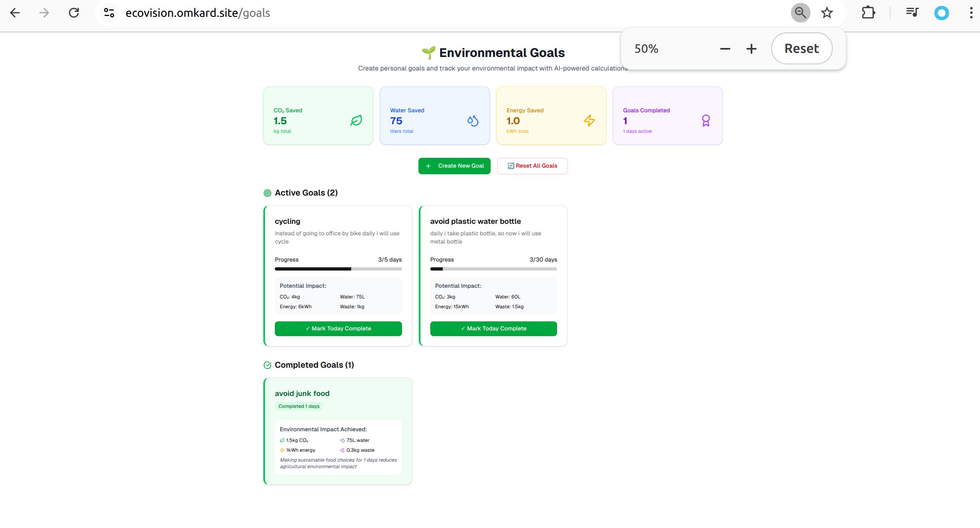Click the water droplets icon in Water Saved card
The height and width of the screenshot is (528, 980).
[x=473, y=121]
